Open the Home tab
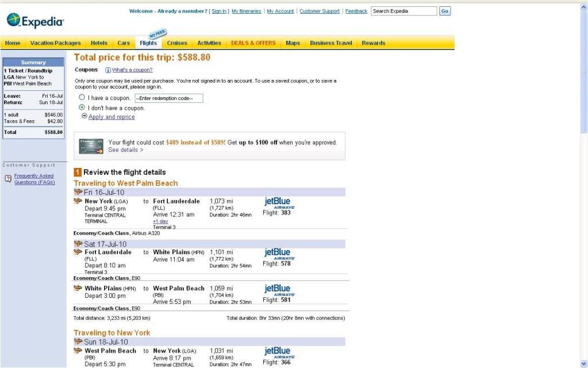The height and width of the screenshot is (368, 588). tap(13, 43)
